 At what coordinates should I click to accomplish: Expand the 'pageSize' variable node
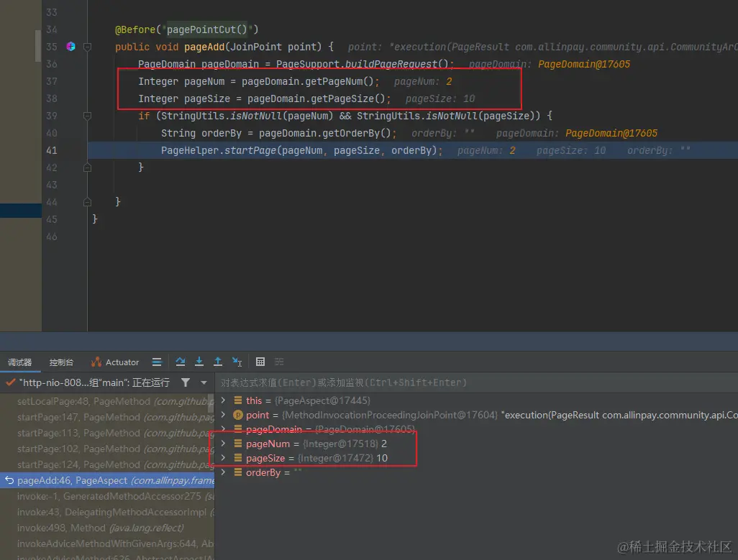[x=223, y=457]
